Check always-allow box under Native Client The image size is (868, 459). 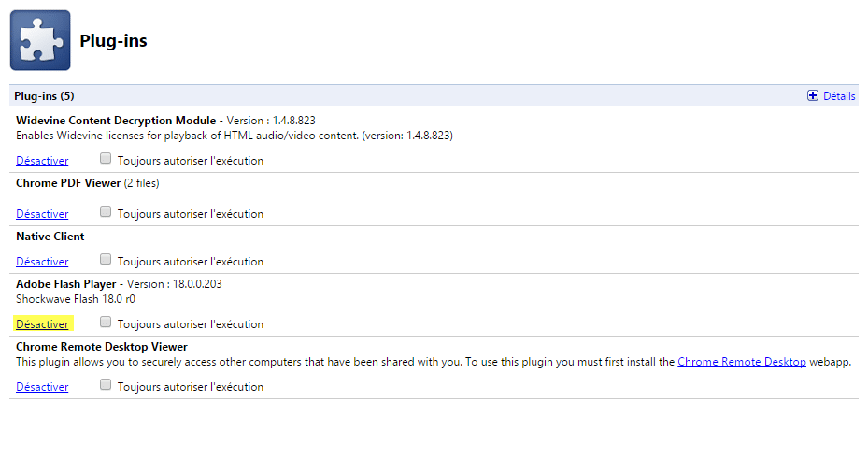[106, 260]
